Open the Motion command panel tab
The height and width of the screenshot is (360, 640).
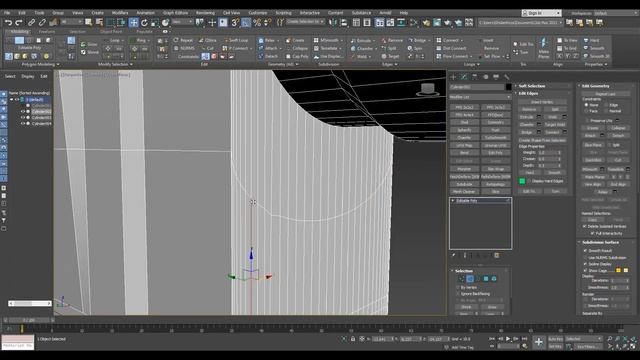485,77
